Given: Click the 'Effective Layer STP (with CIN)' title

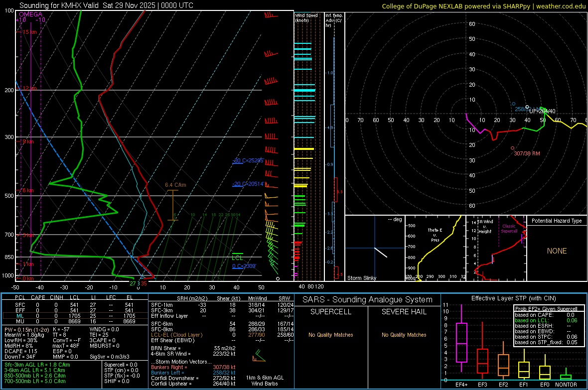Looking at the screenshot, I should [x=513, y=298].
